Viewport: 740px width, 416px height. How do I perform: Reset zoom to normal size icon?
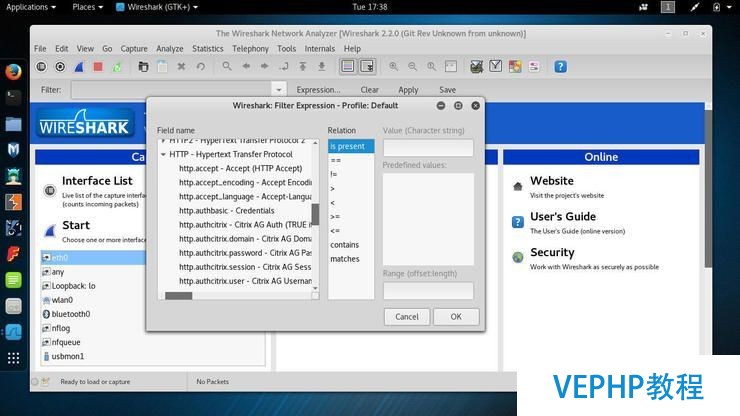click(x=431, y=67)
